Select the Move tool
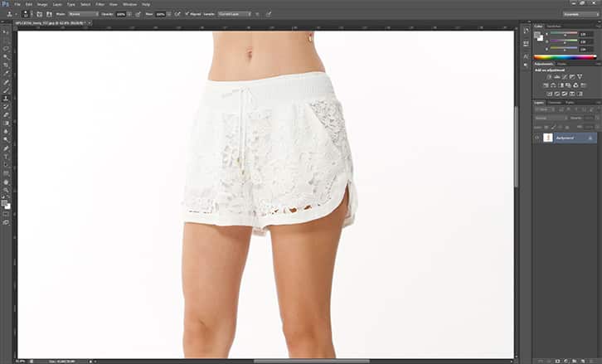This screenshot has height=364, width=602. 7,32
